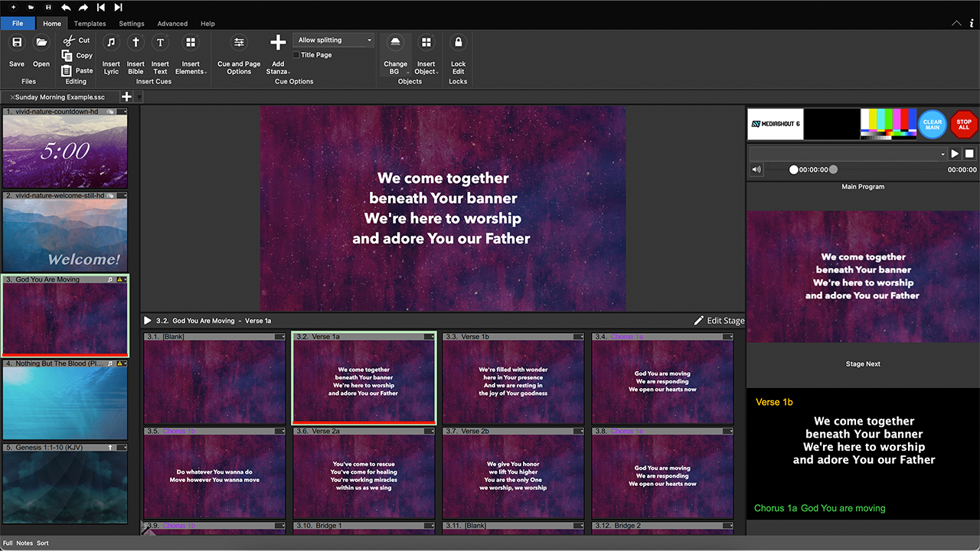Close the Sunday Morning Example.ssc tab
980x551 pixels.
[12, 97]
